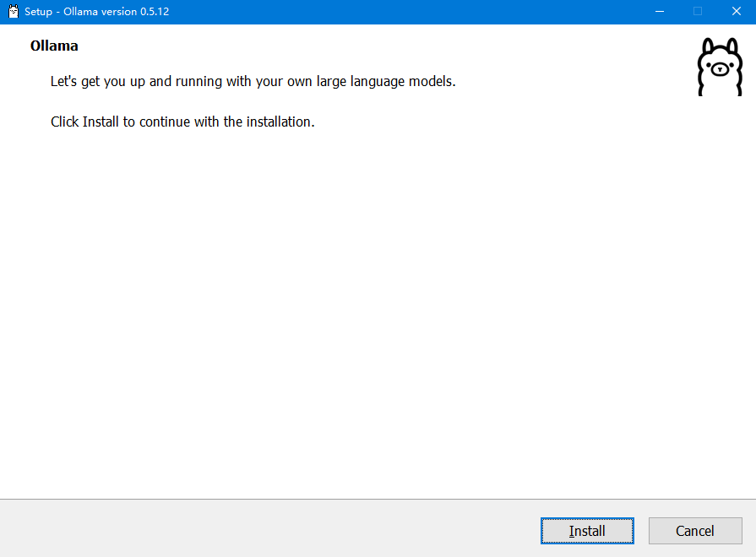The image size is (756, 557).
Task: Click the word 'Install' in instruction sentence
Action: pos(101,122)
